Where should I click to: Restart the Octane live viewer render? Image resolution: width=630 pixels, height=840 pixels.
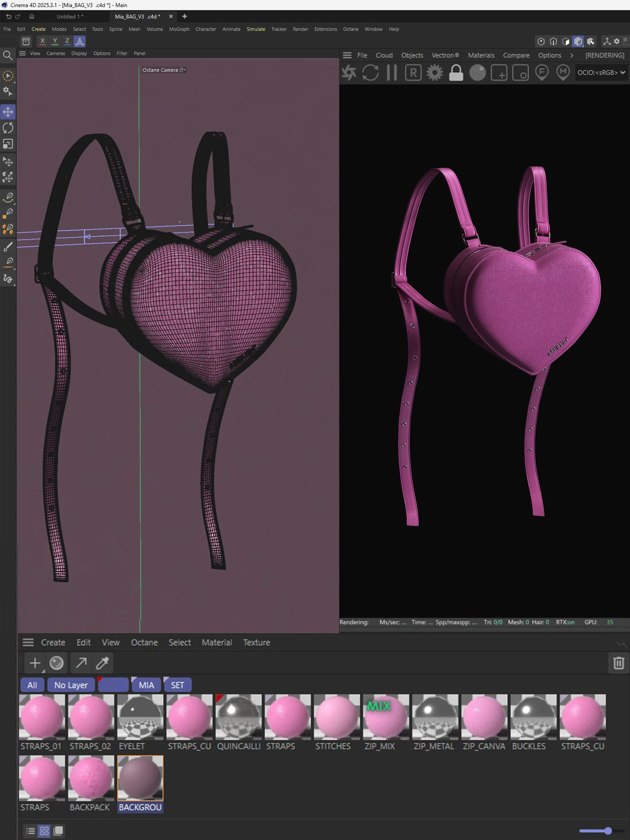(371, 72)
